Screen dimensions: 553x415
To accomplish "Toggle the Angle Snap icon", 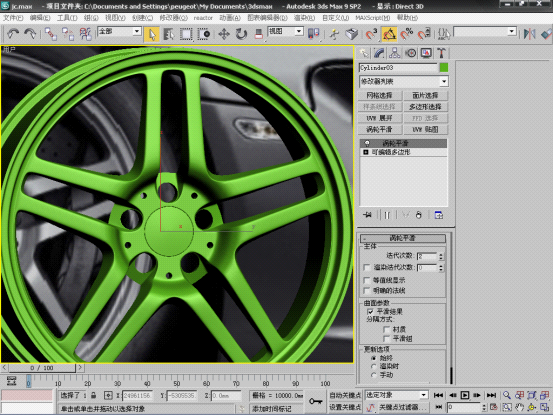I will click(389, 34).
